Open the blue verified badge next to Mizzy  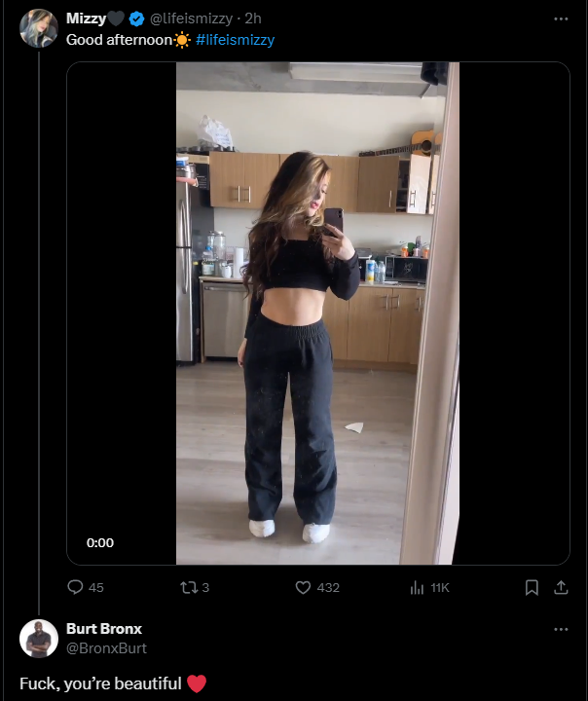tap(137, 18)
